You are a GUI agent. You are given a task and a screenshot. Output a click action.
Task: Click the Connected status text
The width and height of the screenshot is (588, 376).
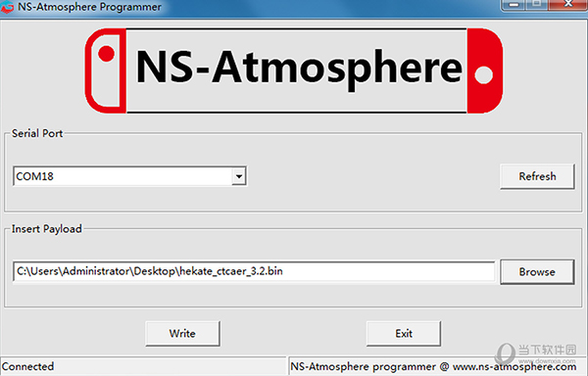(27, 366)
